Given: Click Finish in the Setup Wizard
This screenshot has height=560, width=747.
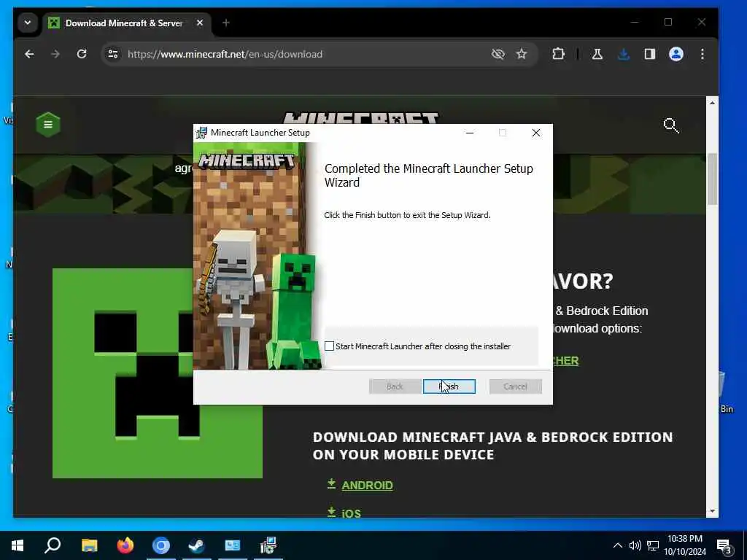Looking at the screenshot, I should (449, 386).
